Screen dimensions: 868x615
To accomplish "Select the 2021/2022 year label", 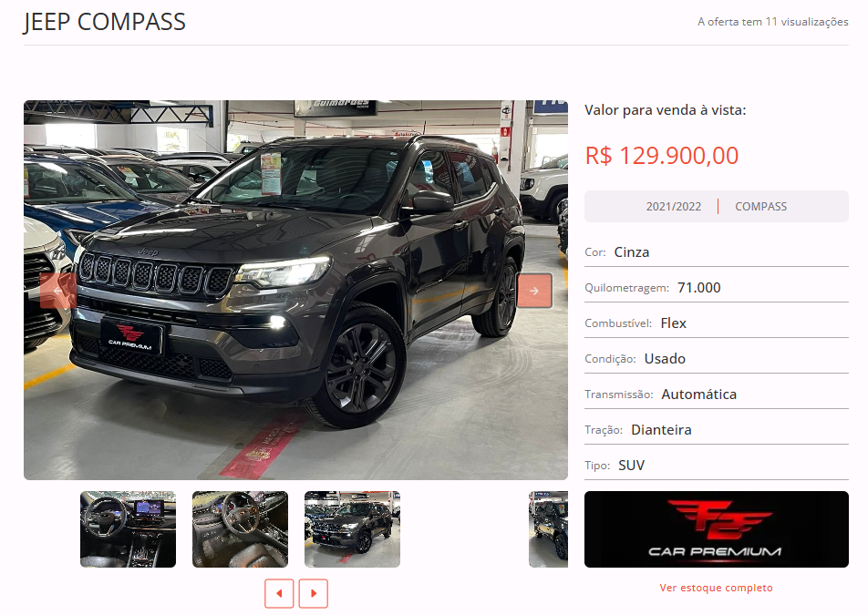I will click(673, 207).
